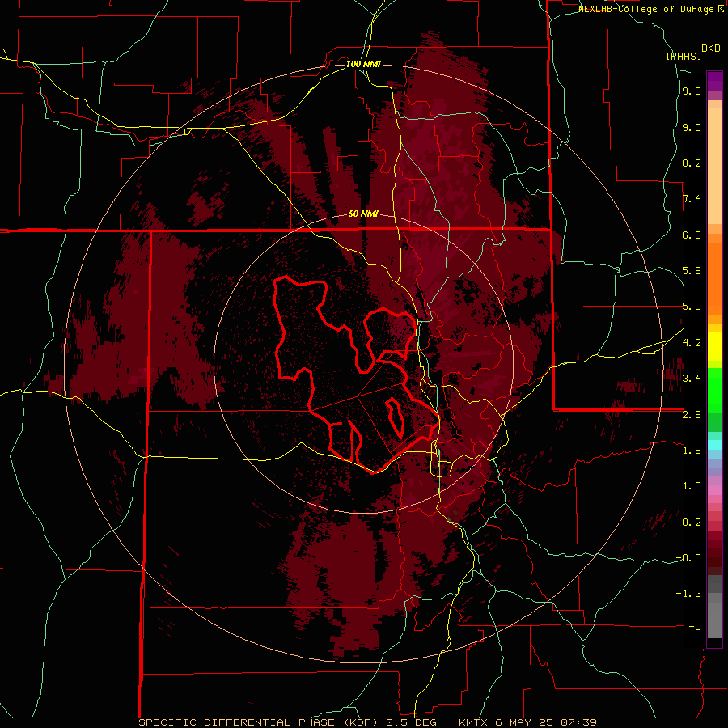Click the 7.4 scale value

692,199
